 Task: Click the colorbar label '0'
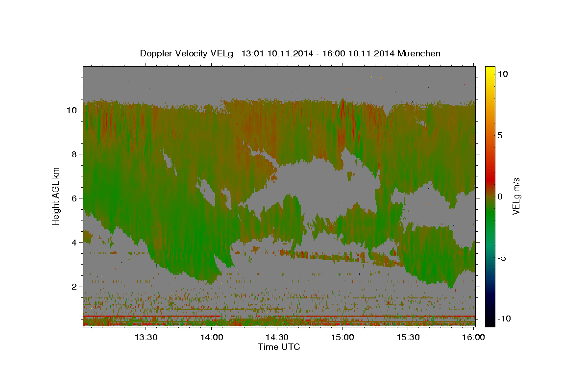point(500,196)
